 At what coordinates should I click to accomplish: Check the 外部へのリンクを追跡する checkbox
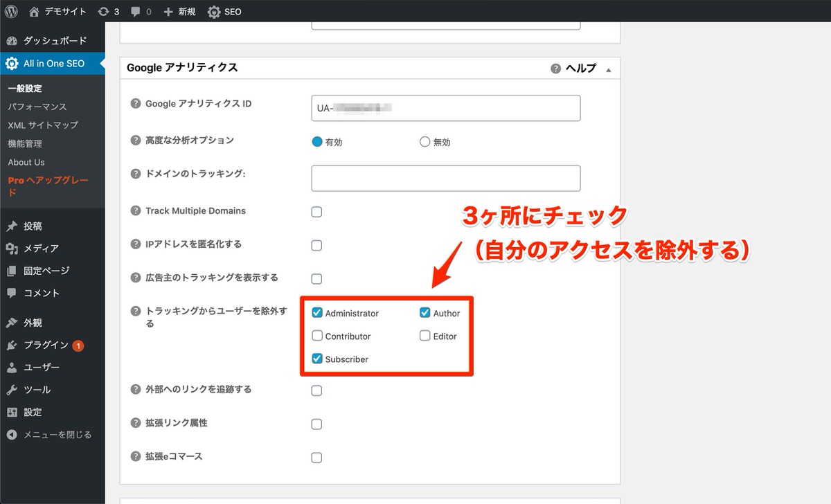317,390
